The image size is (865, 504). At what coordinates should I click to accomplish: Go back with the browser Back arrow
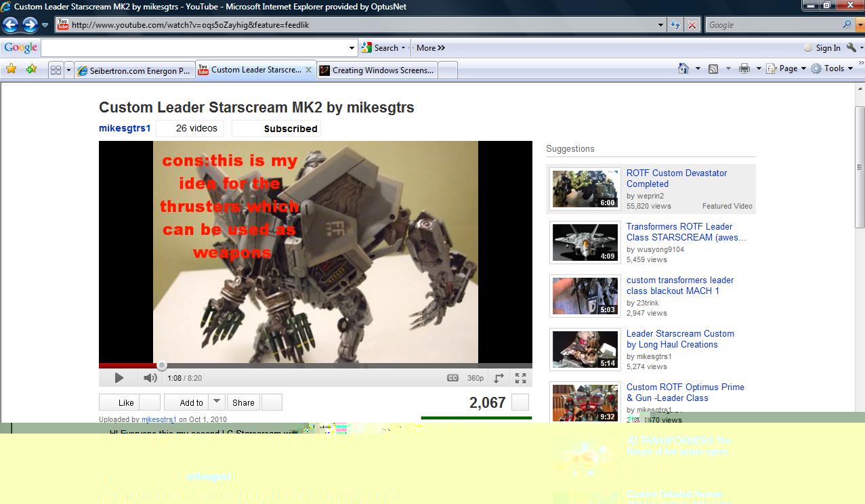(x=11, y=25)
